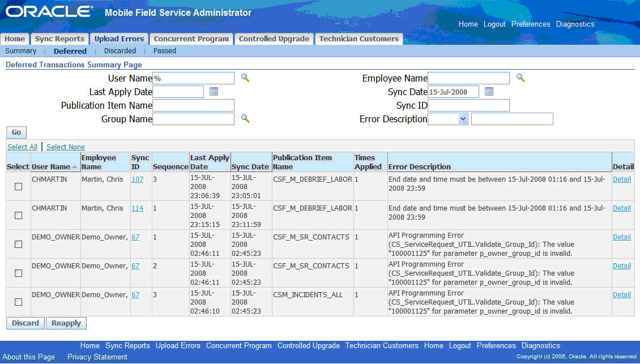Open Sync ID 67 link for sequence 2

tap(135, 265)
